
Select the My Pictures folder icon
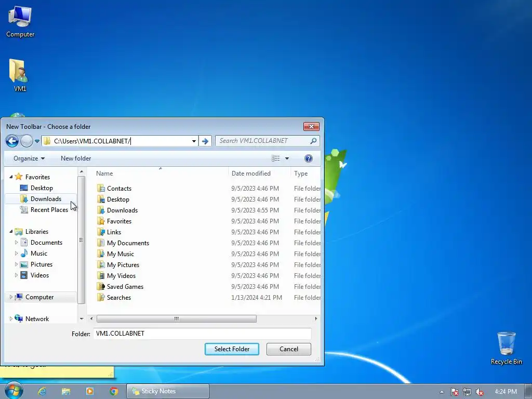(101, 264)
